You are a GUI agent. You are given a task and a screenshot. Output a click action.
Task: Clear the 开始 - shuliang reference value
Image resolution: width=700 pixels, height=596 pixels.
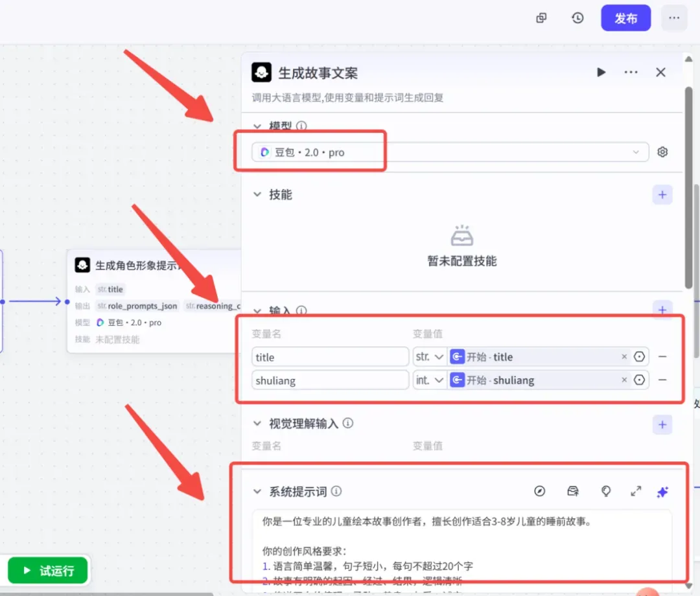[624, 380]
